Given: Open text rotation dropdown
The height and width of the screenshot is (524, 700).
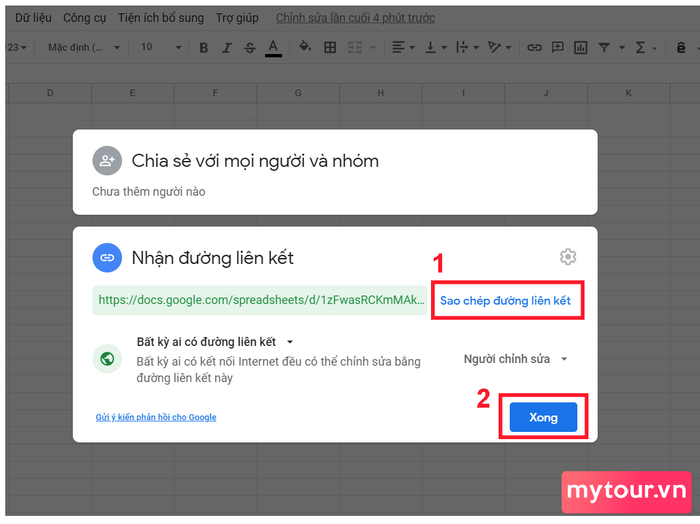Looking at the screenshot, I should click(499, 47).
